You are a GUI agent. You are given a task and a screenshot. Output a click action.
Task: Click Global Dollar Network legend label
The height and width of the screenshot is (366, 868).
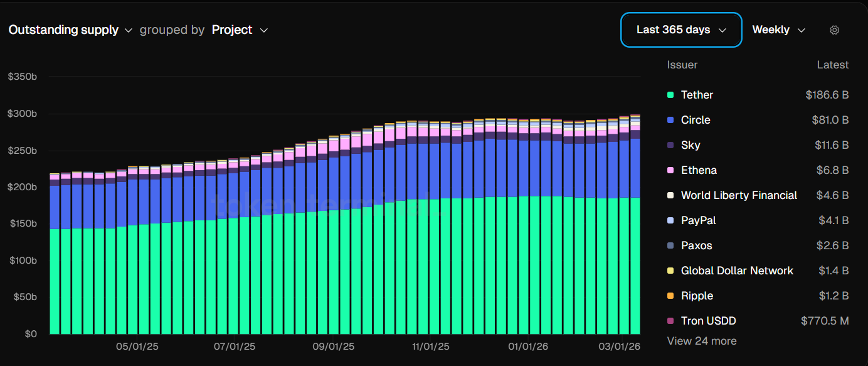click(x=737, y=271)
